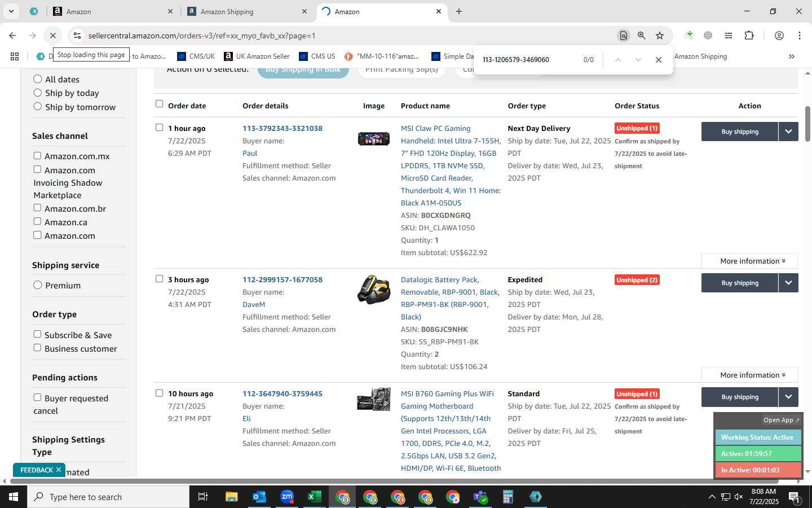
Task: Open the tab search dropdown arrow
Action: pos(11,11)
